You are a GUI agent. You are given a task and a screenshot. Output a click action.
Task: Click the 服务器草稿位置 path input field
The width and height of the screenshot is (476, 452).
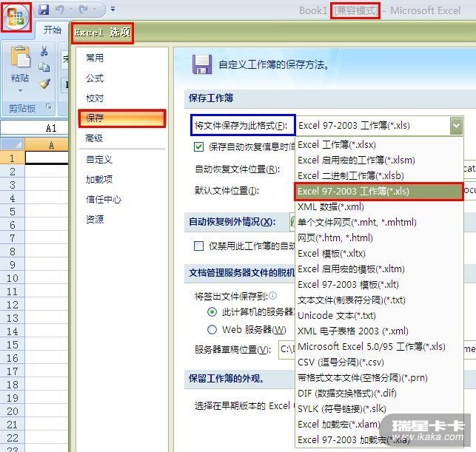coord(286,350)
